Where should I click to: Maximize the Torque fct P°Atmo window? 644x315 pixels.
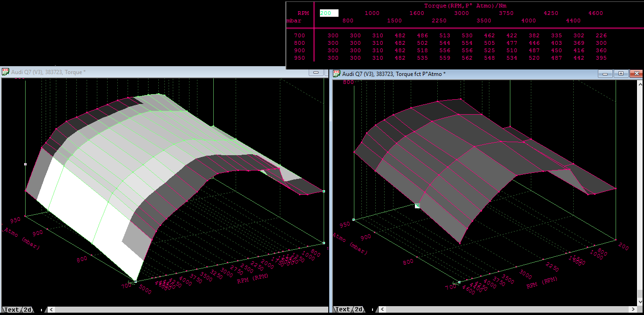(620, 74)
